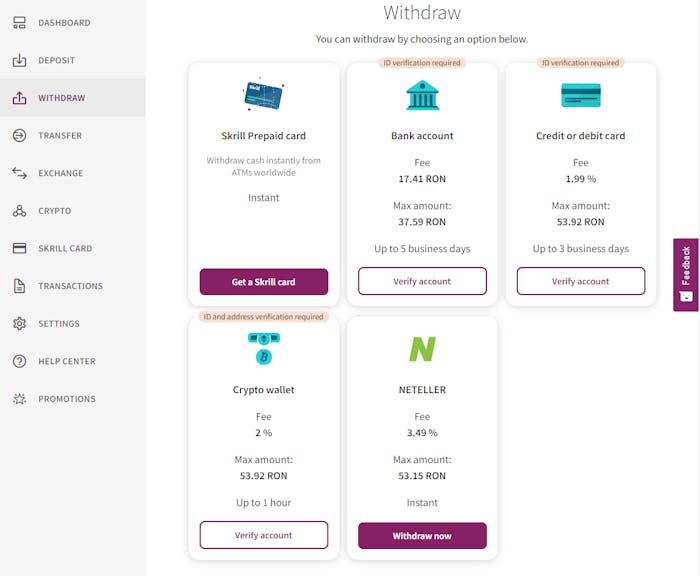
Task: Go to Transactions in sidebar
Action: coord(70,286)
